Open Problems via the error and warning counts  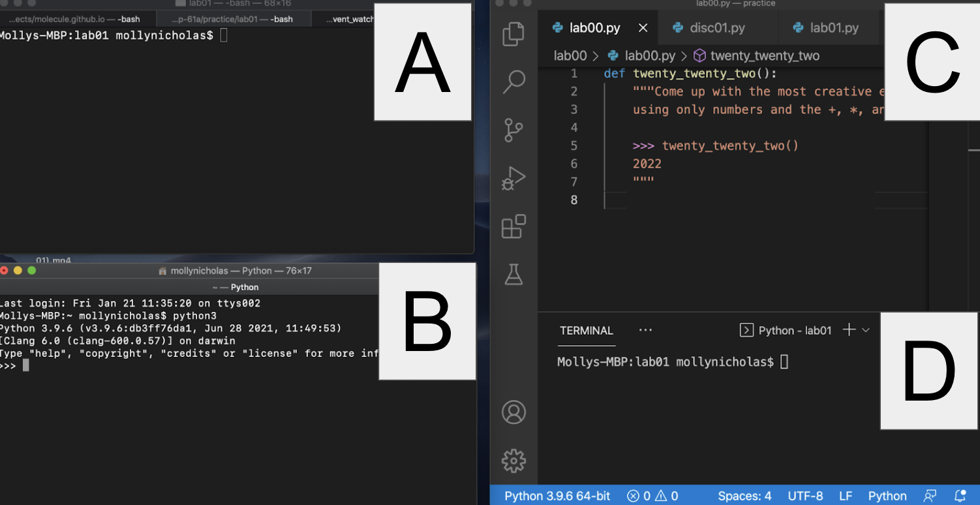tap(652, 495)
